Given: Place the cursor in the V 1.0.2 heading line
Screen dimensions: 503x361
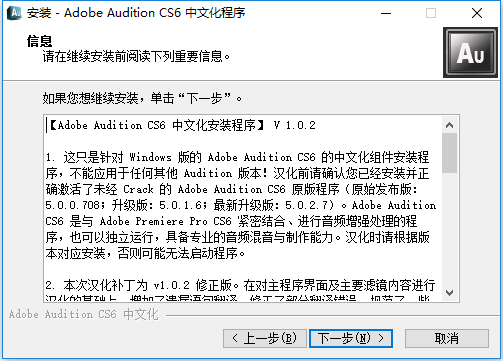Looking at the screenshot, I should tap(182, 125).
